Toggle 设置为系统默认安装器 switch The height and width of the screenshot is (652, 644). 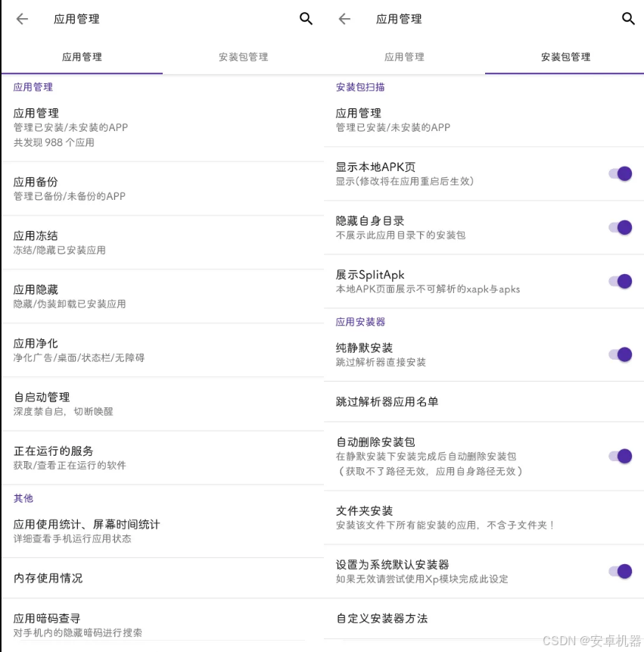[x=621, y=571]
